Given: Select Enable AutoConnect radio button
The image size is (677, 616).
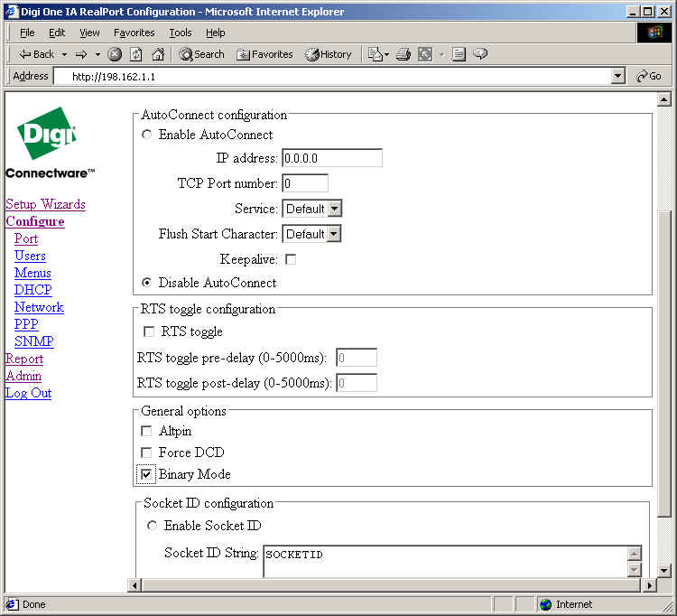Looking at the screenshot, I should [147, 135].
